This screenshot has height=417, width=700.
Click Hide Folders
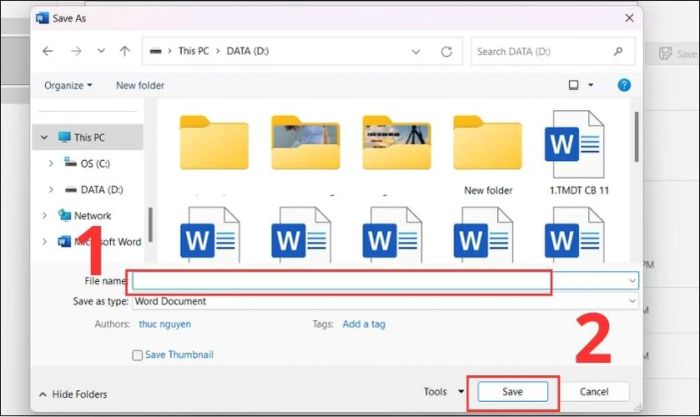click(x=74, y=394)
